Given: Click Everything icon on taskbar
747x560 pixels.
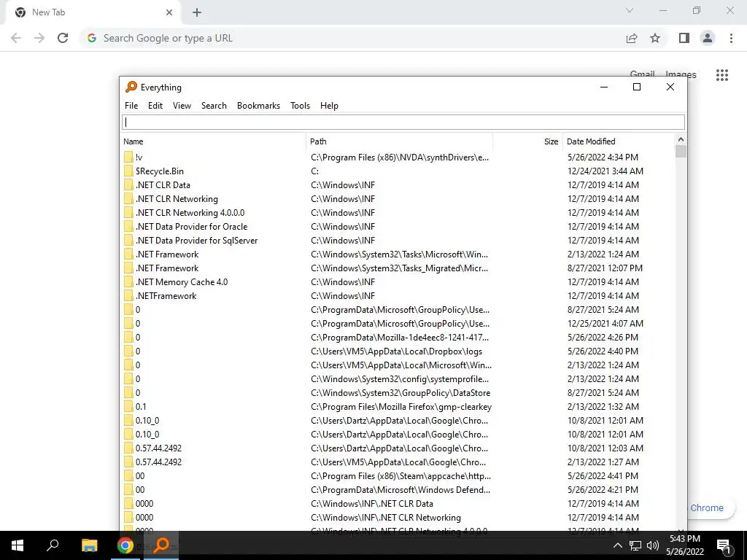Looking at the screenshot, I should [161, 545].
